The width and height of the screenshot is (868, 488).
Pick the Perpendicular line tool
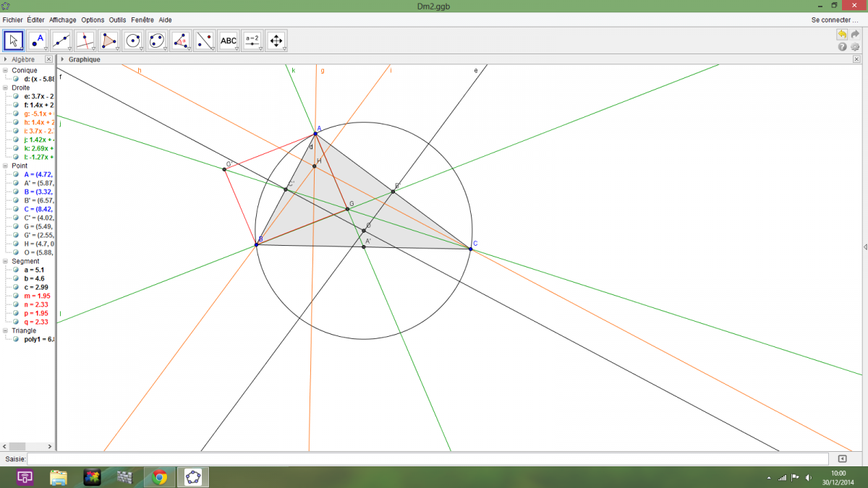[85, 40]
